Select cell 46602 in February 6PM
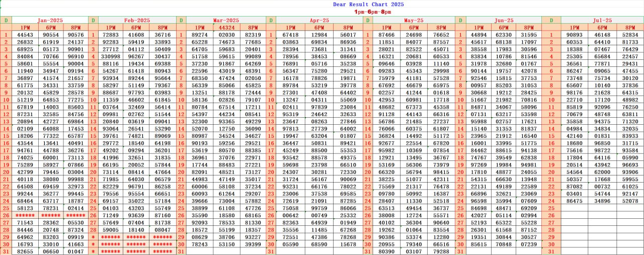The height and width of the screenshot is (255, 644). point(136,100)
